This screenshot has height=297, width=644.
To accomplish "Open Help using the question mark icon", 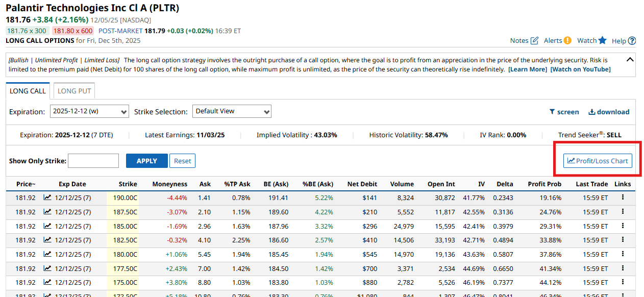I will pos(632,40).
